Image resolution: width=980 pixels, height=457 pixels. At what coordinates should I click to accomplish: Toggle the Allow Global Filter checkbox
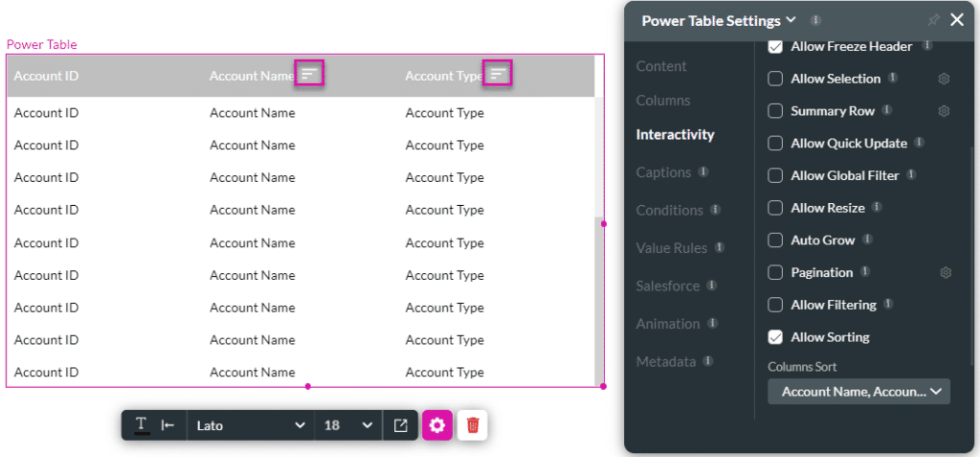tap(775, 175)
